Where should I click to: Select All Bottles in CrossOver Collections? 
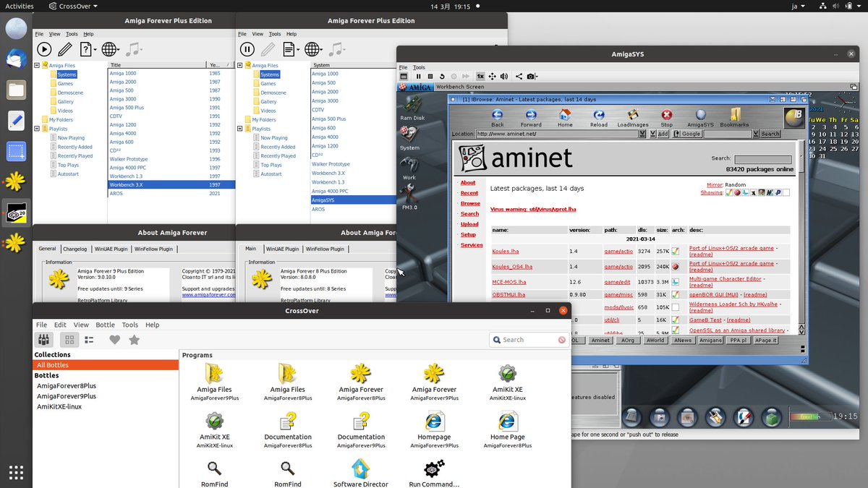click(106, 365)
